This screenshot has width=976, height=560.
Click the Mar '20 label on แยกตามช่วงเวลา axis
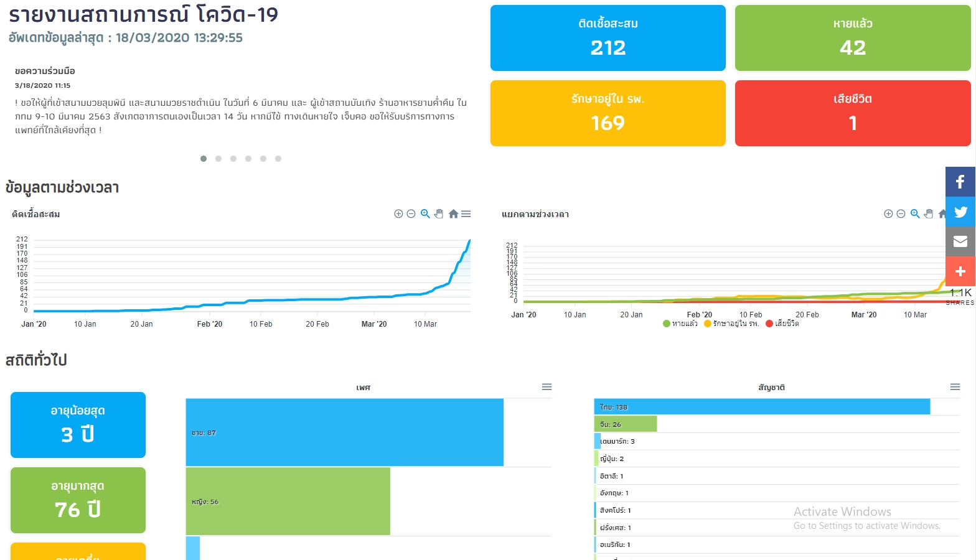point(864,315)
